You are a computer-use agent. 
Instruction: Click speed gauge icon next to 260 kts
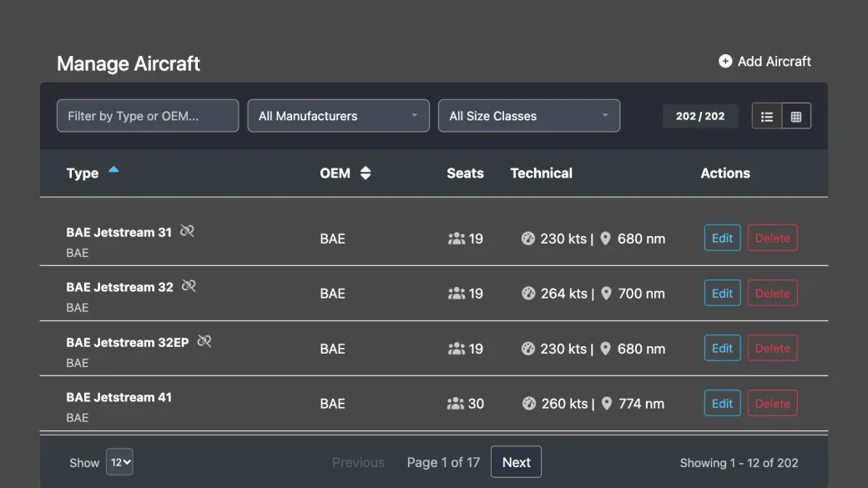529,404
